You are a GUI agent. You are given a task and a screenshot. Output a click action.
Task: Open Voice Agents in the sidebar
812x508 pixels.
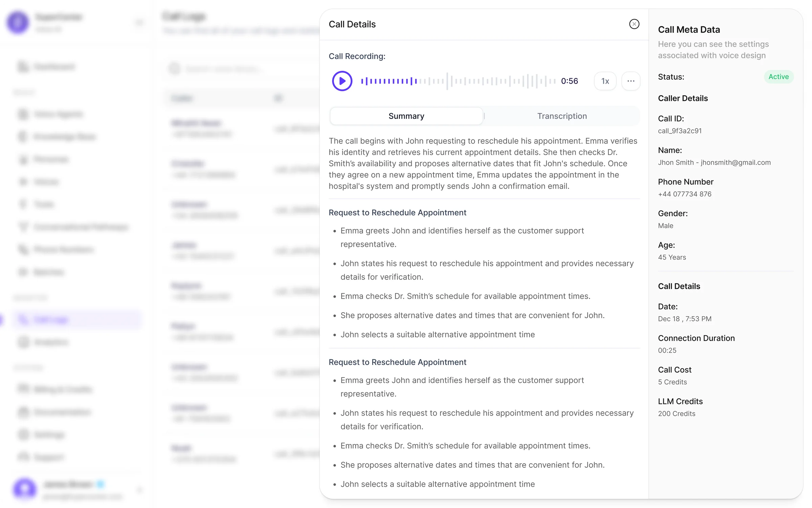click(58, 114)
